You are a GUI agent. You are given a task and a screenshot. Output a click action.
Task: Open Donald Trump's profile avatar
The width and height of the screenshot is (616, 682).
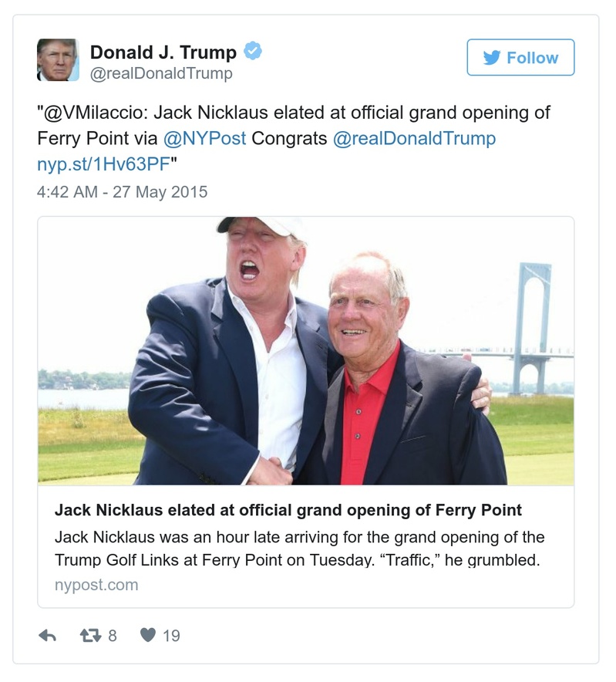[x=58, y=58]
